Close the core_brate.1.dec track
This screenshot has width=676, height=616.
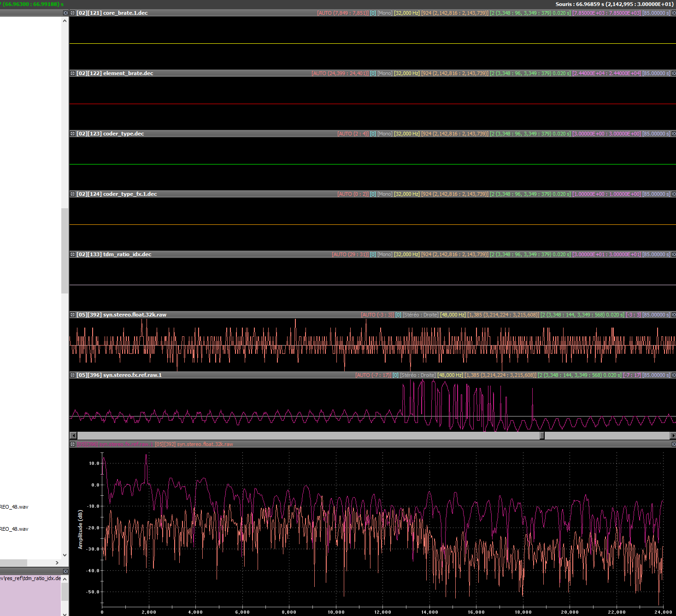[x=673, y=13]
